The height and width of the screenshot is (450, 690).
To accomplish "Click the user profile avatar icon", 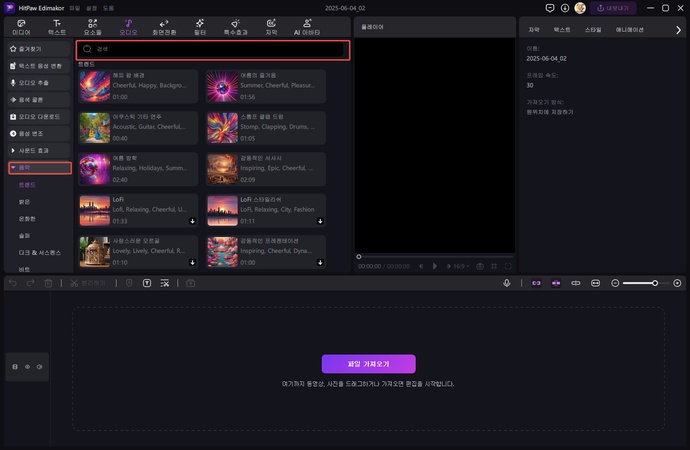I will 579,8.
